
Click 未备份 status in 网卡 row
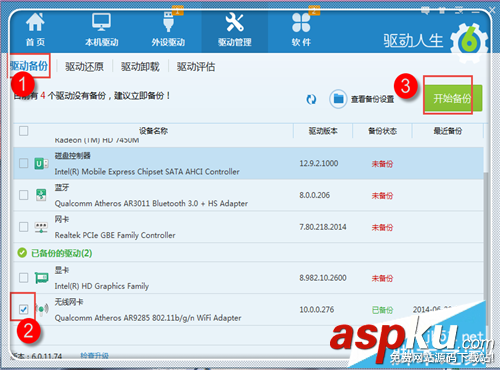tap(382, 228)
